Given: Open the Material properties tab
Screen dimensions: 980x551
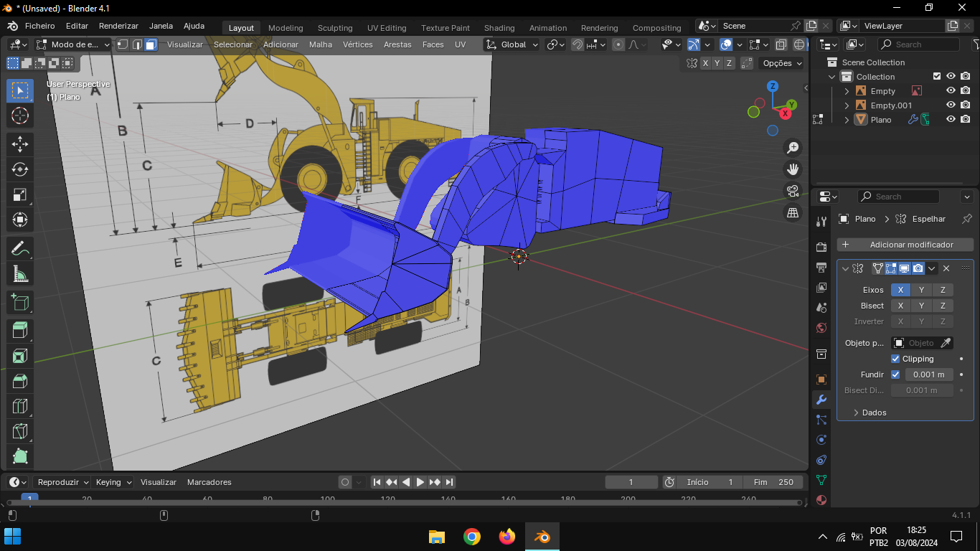Looking at the screenshot, I should point(821,500).
